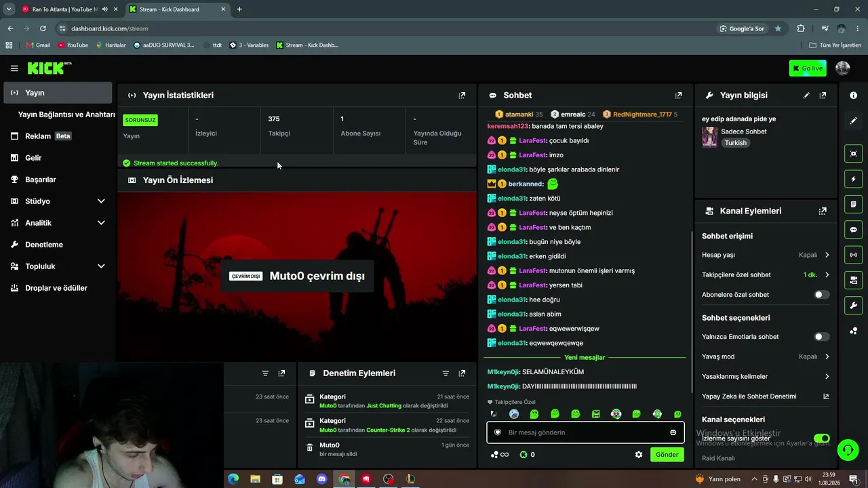This screenshot has height=488, width=868.
Task: Toggle the stream preview widget in right sidebar
Action: [x=853, y=154]
